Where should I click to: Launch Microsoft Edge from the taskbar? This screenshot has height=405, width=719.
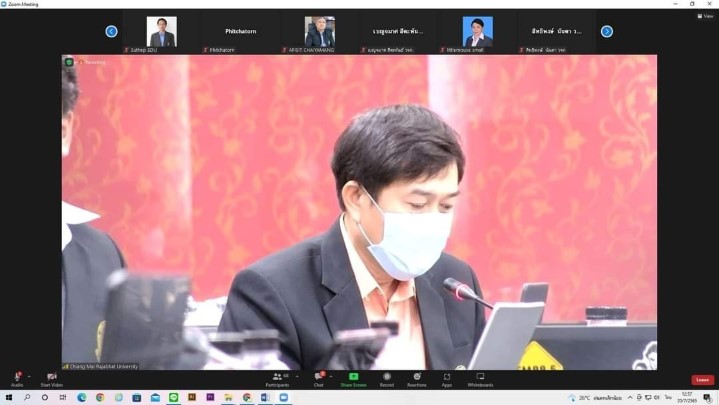point(82,397)
